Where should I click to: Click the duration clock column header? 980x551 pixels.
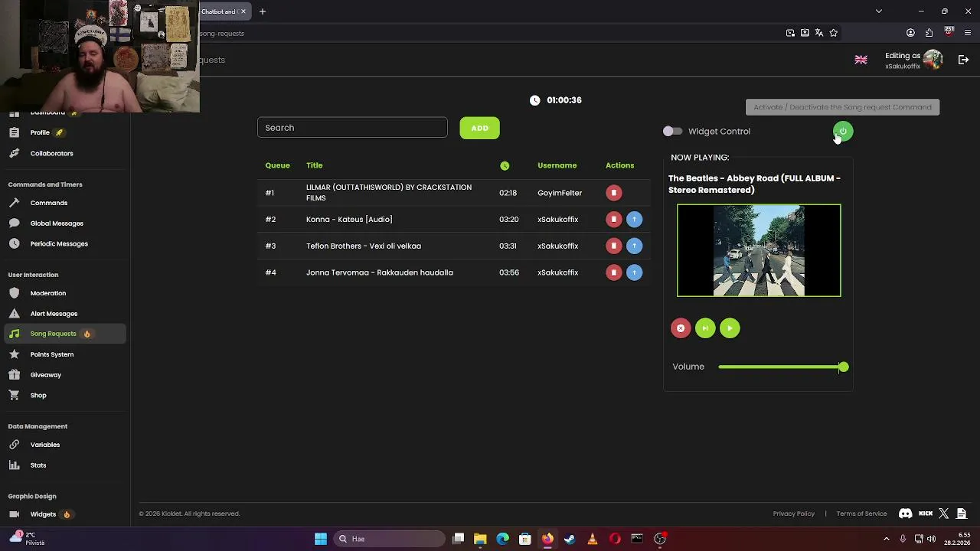[505, 165]
